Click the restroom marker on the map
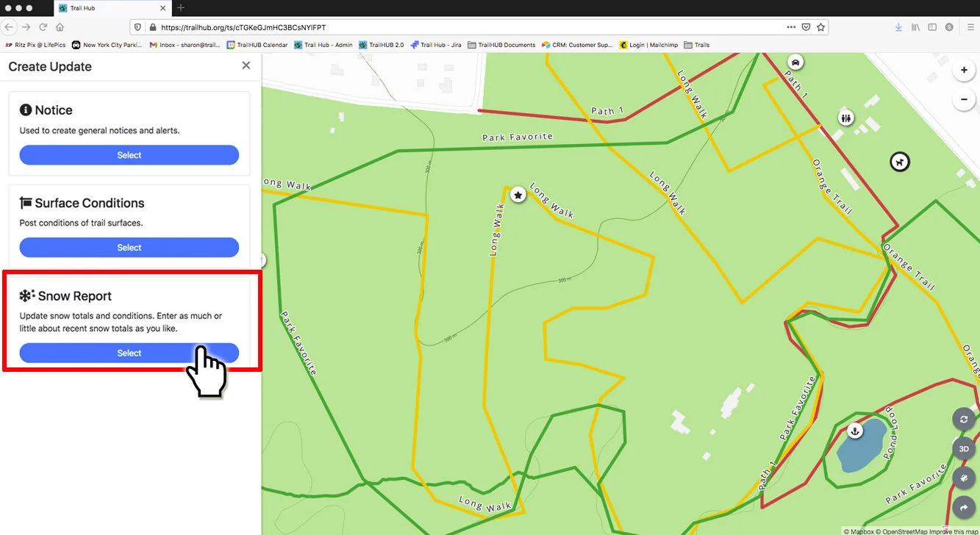 [x=846, y=118]
